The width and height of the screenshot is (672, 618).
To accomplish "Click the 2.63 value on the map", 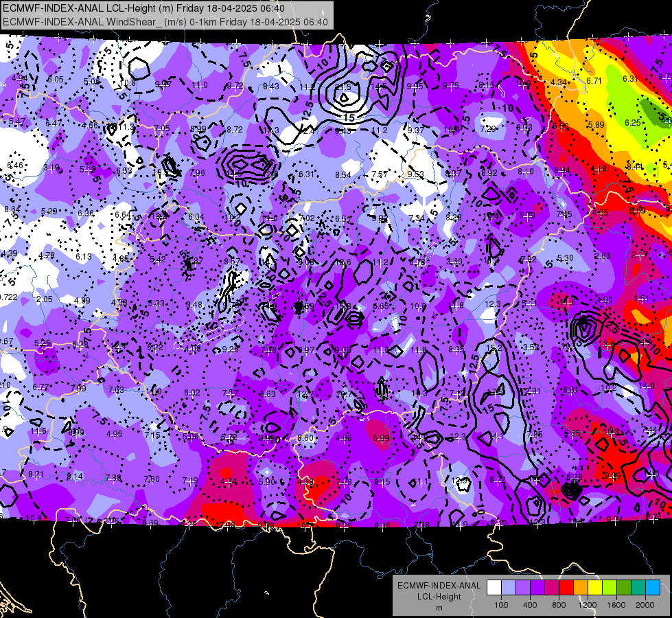I will (x=602, y=256).
